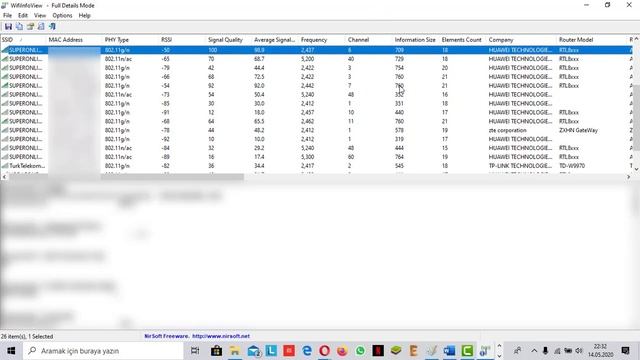Viewport: 640px width, 360px height.
Task: Click the Exit toolbar icon
Action: [52, 27]
